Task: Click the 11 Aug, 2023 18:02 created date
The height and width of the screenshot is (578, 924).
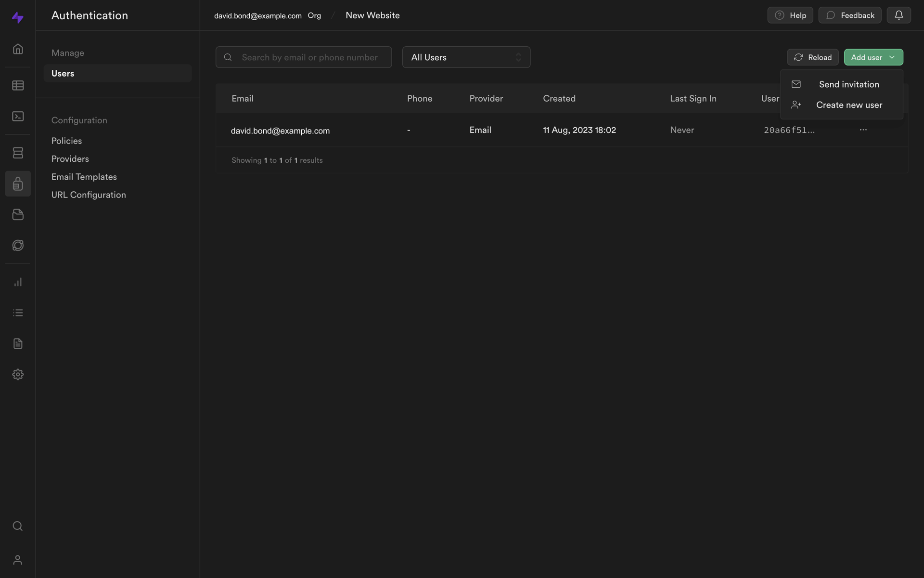Action: (x=579, y=130)
